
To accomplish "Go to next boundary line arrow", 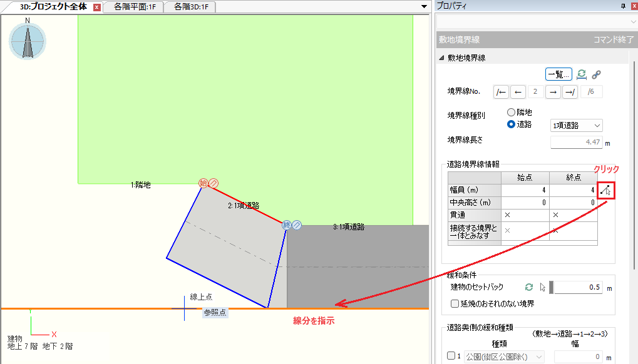I will [553, 92].
